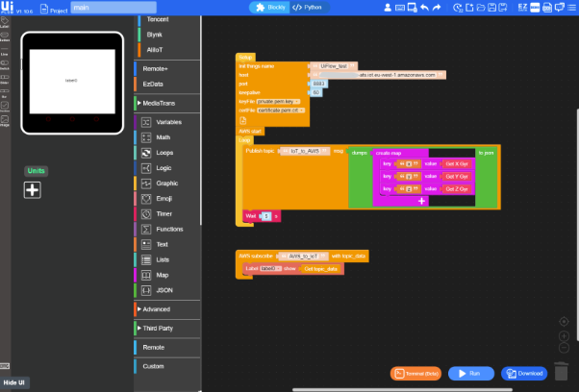Screen dimensions: 579x392
Task: Open the Emoji block category
Action: [x=167, y=198]
